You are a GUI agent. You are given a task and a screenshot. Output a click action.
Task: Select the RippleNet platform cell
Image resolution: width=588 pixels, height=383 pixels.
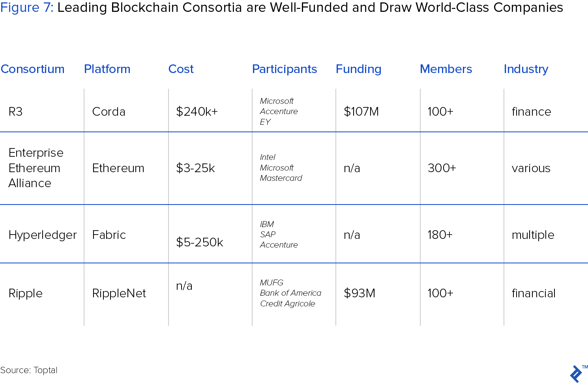coord(119,293)
